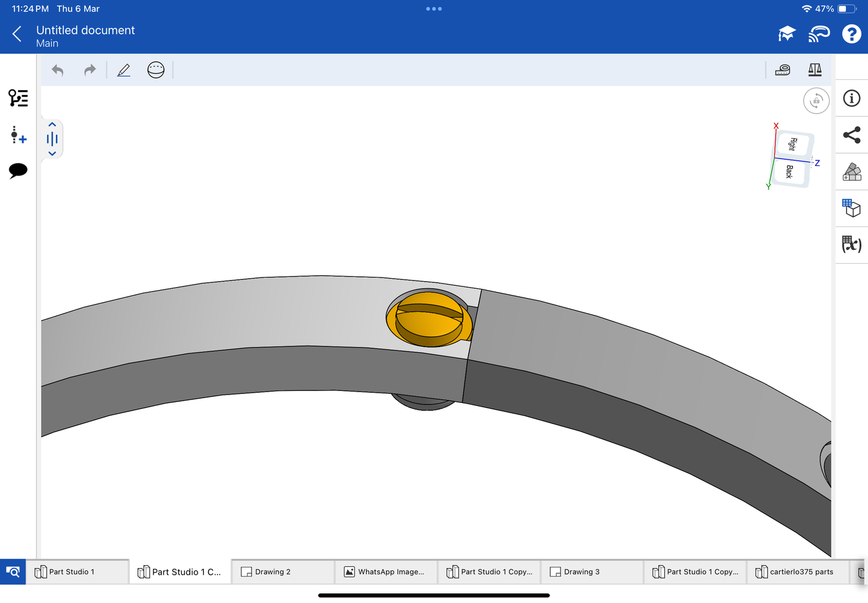Open the share document button

851,135
